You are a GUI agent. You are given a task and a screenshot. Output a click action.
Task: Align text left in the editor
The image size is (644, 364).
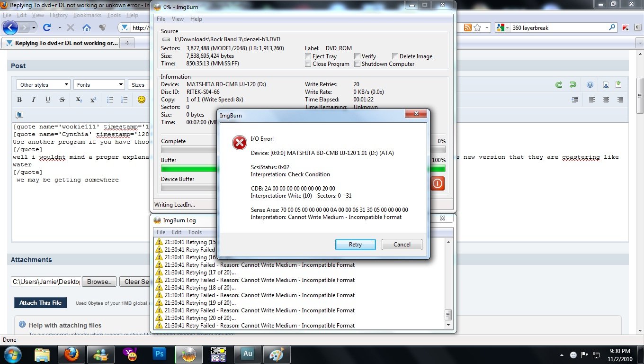pyautogui.click(x=592, y=100)
